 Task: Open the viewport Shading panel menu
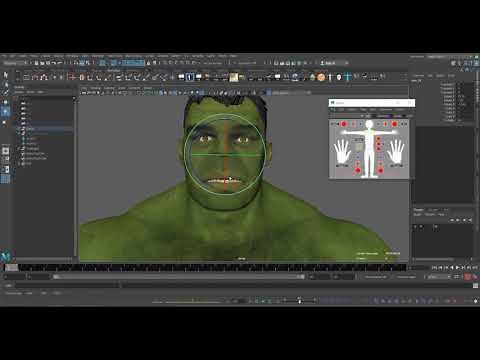pos(96,88)
